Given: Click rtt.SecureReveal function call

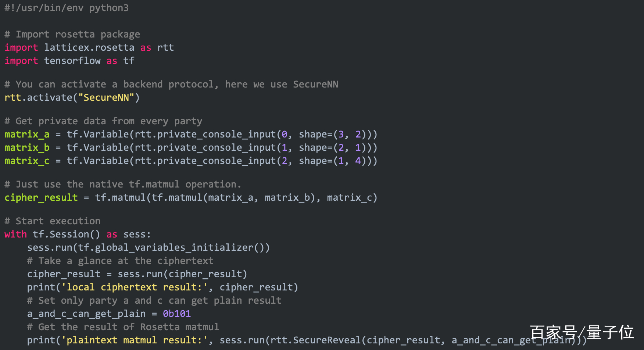Looking at the screenshot, I should (316, 340).
